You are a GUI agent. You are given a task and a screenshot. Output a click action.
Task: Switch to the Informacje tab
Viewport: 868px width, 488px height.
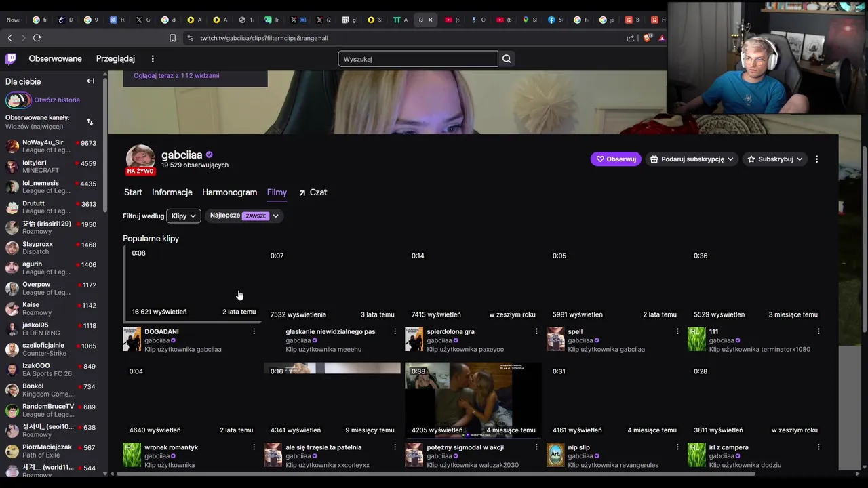click(172, 192)
